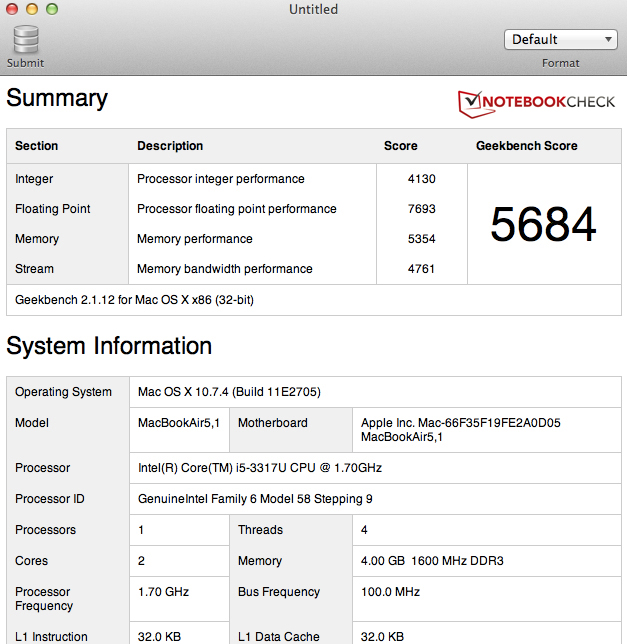Screen dimensions: 627x644
Task: Click the Section column header
Action: (37, 146)
